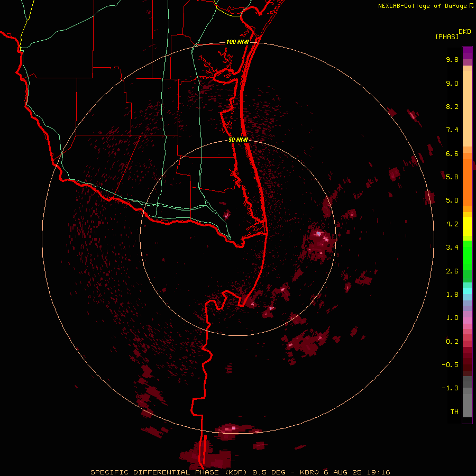Click the 9.0 color scale value
This screenshot has height=476, width=476.
(452, 83)
